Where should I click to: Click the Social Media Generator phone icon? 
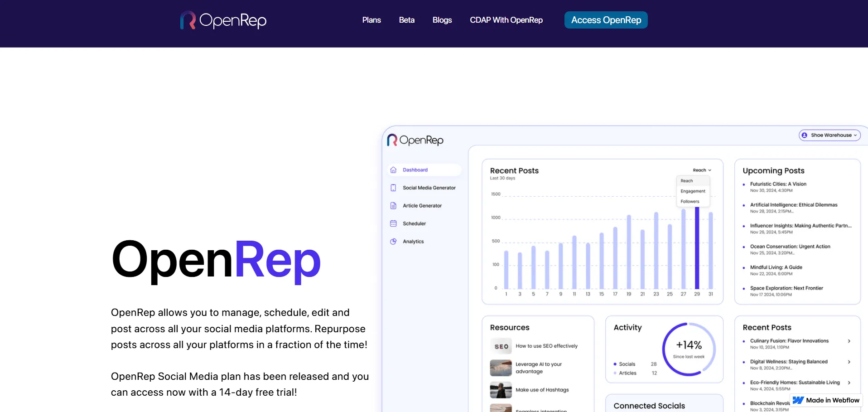(x=393, y=188)
